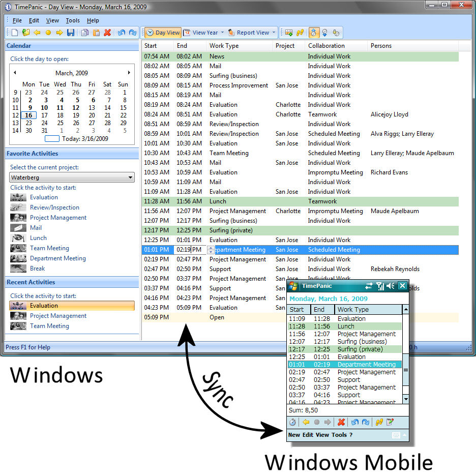Click the Save floppy disk toolbar icon
Viewport: 476px width, 476px height.
[x=71, y=33]
